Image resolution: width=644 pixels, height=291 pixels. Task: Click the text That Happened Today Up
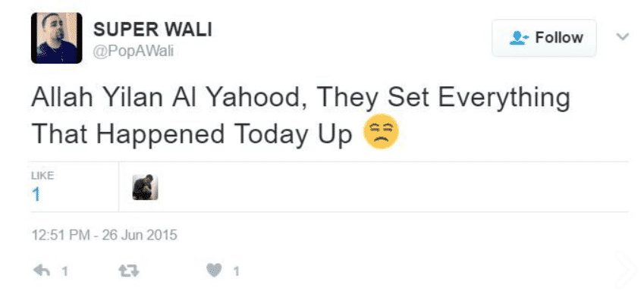(x=192, y=135)
